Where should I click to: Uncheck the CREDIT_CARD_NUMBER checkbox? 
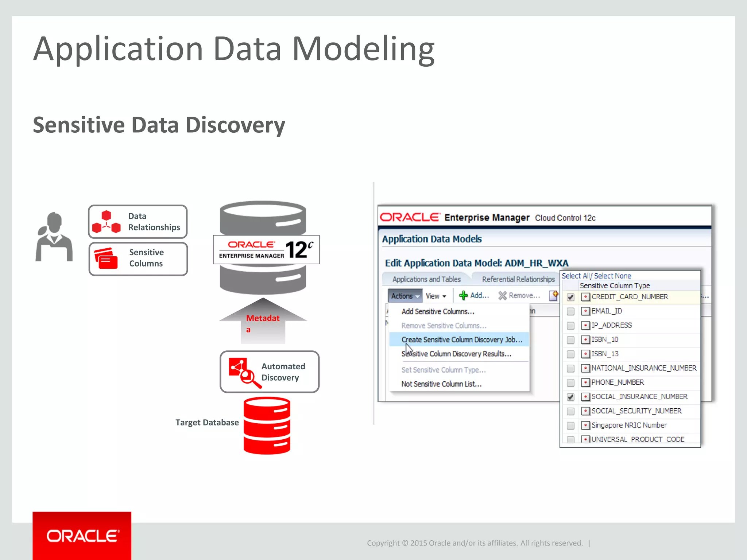(x=571, y=297)
